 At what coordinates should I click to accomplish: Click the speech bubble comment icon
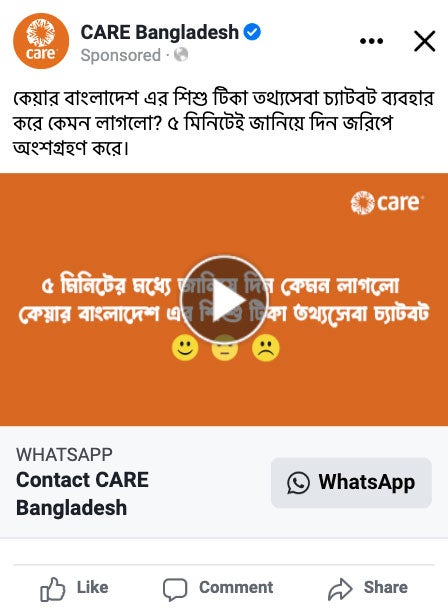coord(175,589)
